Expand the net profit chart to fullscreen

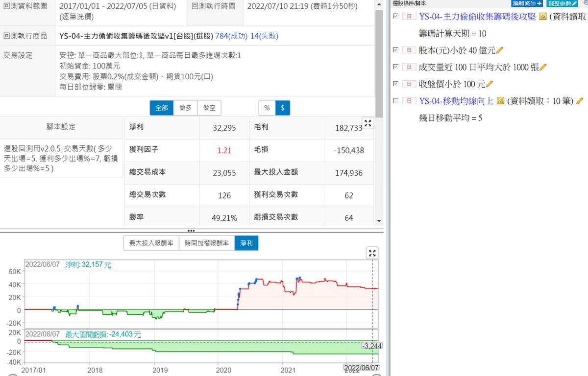(372, 253)
